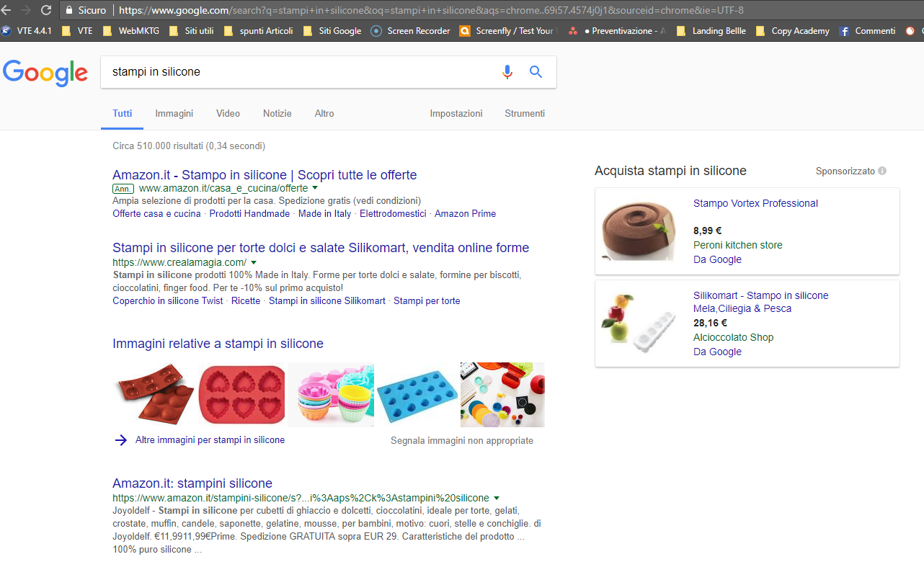Open the VTE bookmark folder

coord(77,31)
